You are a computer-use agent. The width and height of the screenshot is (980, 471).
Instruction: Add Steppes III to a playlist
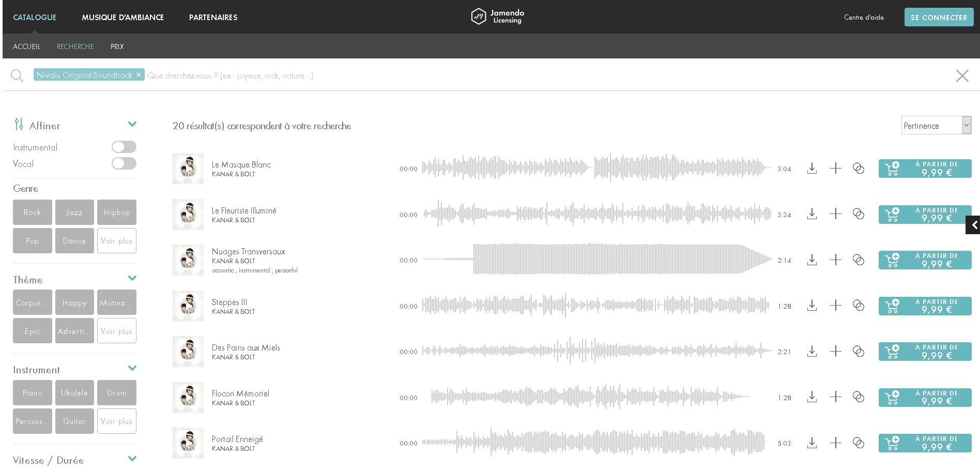point(836,306)
